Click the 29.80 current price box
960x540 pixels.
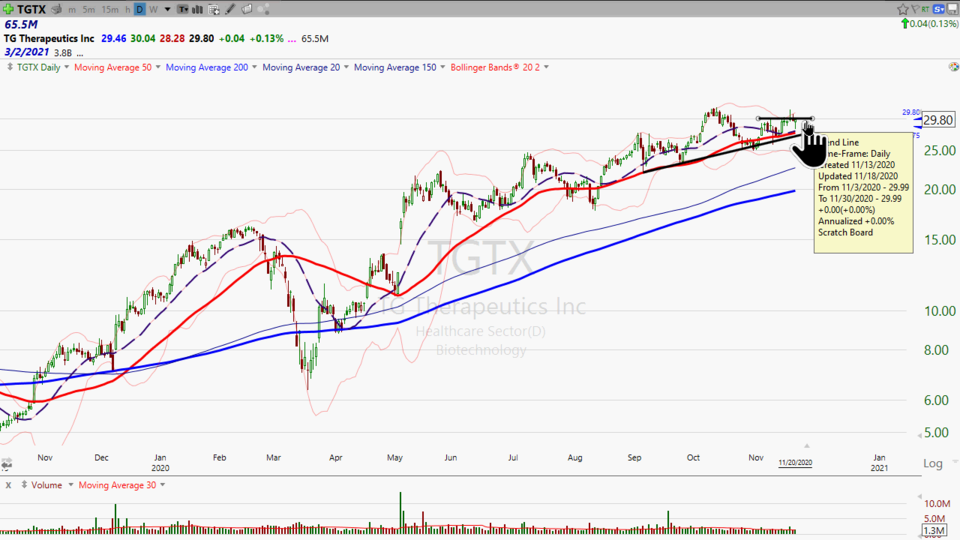click(938, 120)
